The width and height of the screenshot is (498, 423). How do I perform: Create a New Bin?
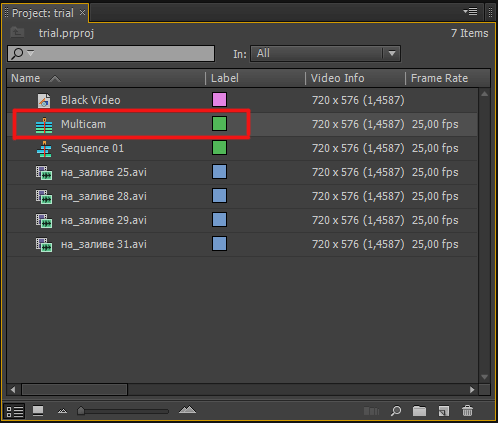point(419,411)
